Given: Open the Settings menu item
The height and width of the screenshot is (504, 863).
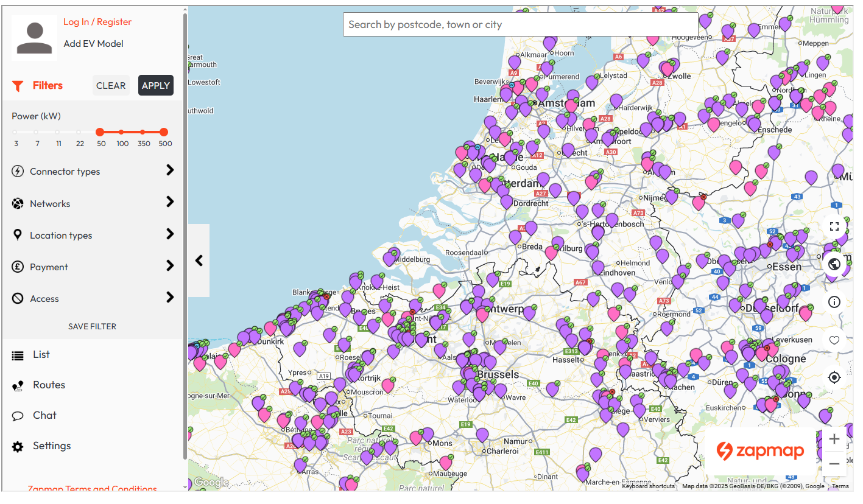Looking at the screenshot, I should (x=51, y=446).
